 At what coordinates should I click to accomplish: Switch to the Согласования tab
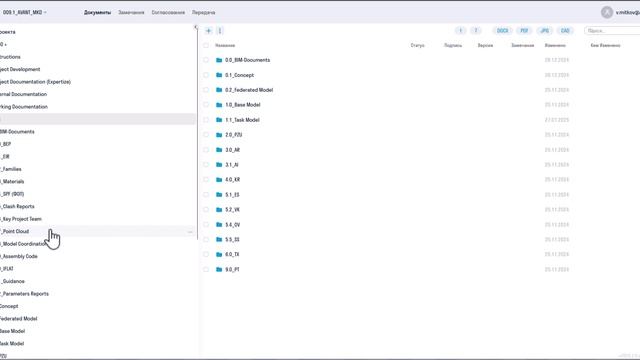click(168, 13)
